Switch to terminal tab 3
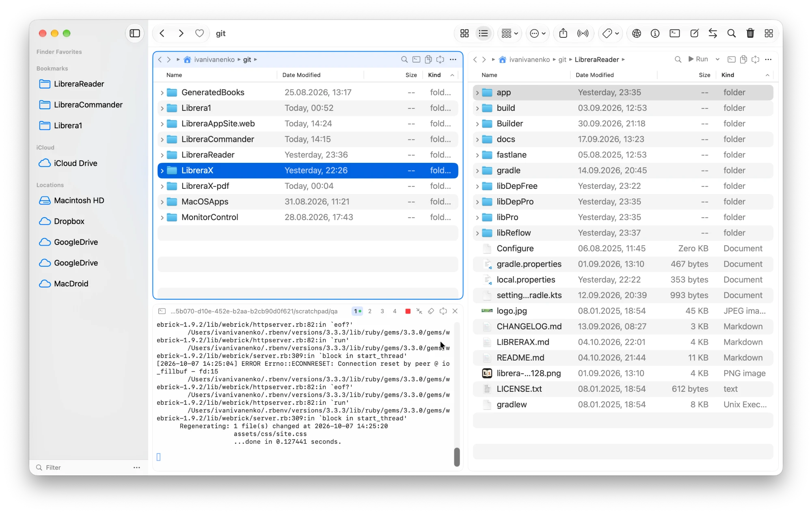The height and width of the screenshot is (514, 812). click(x=382, y=311)
